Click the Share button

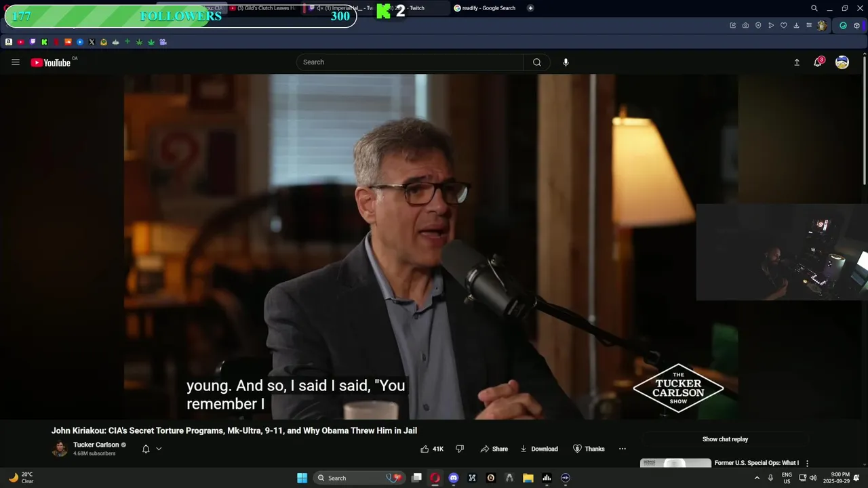tap(494, 449)
